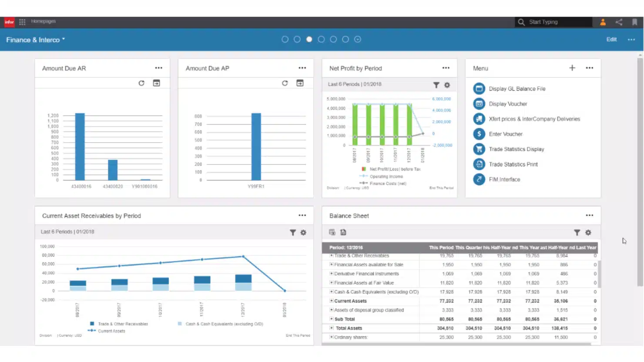Select the first carousel page dot
644x362 pixels.
click(x=285, y=39)
